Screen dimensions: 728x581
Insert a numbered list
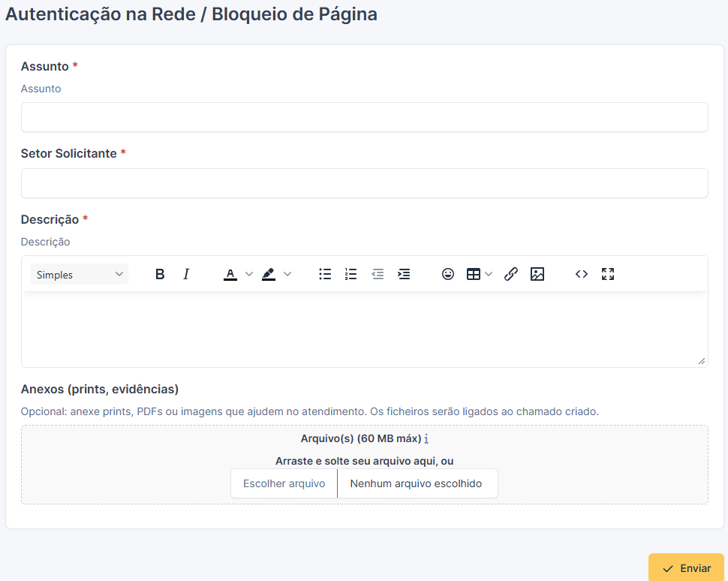[351, 275]
